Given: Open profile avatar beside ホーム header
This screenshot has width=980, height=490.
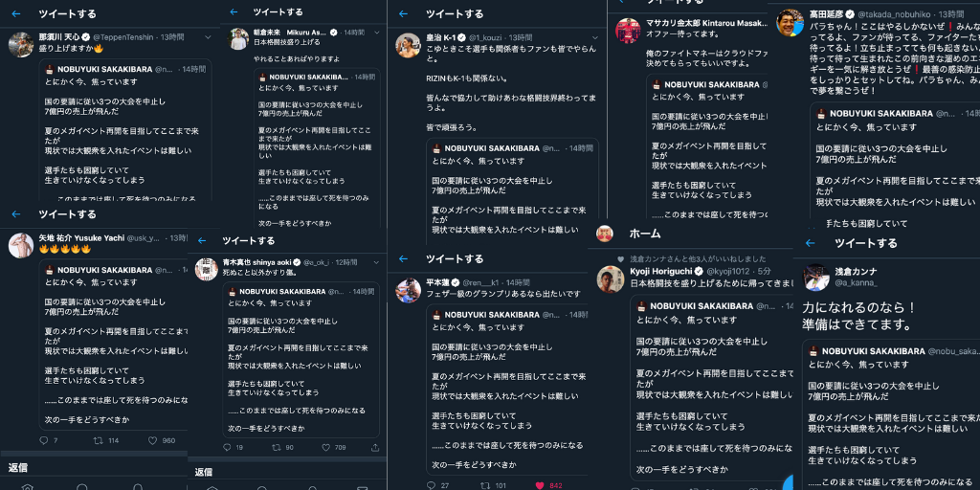Looking at the screenshot, I should click(604, 234).
